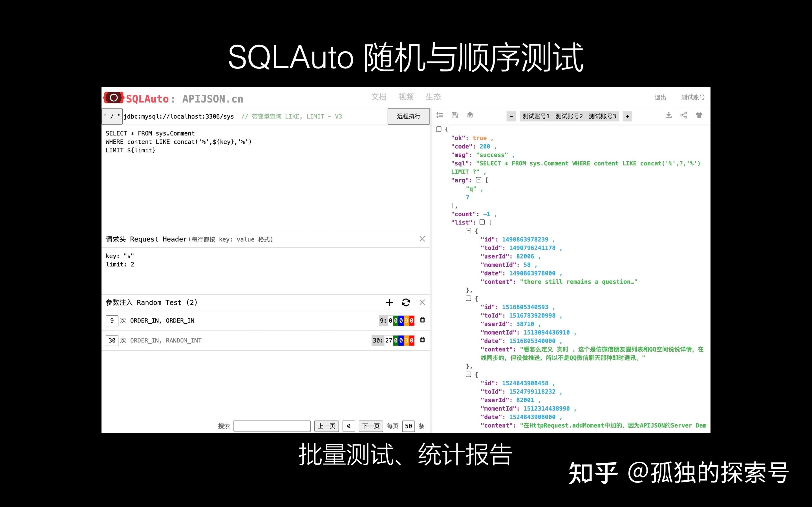Close the Request Header panel
Viewport: 812px width, 507px height.
click(x=422, y=239)
